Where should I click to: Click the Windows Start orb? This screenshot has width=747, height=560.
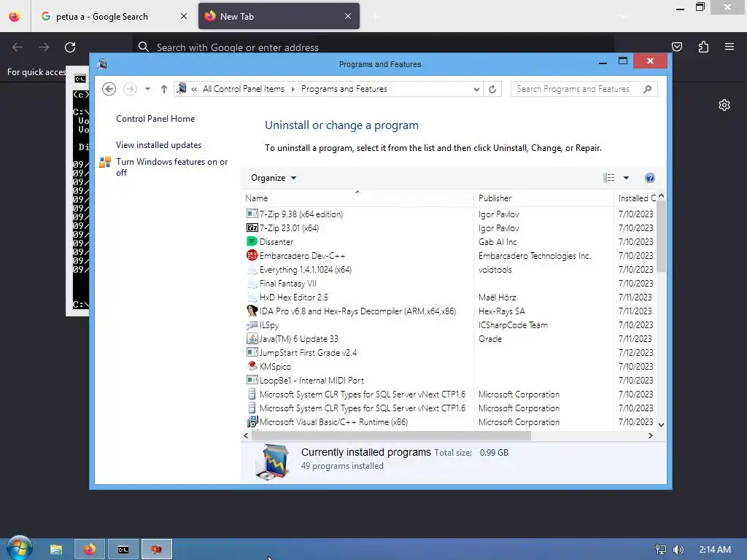point(20,548)
